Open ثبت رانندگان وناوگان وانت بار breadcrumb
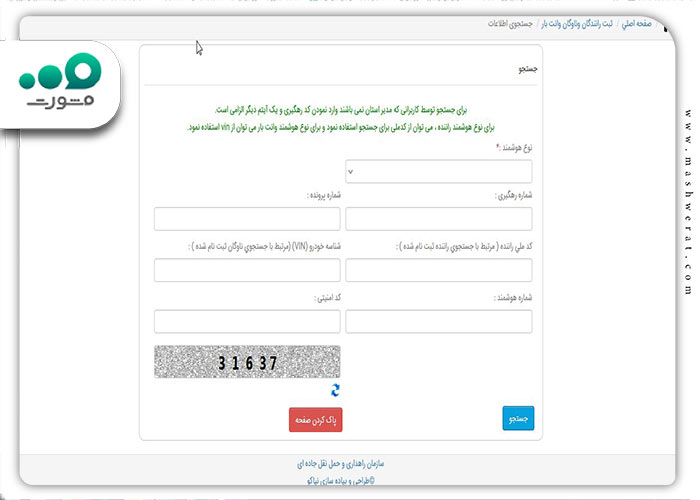The image size is (700, 500). pos(577,24)
